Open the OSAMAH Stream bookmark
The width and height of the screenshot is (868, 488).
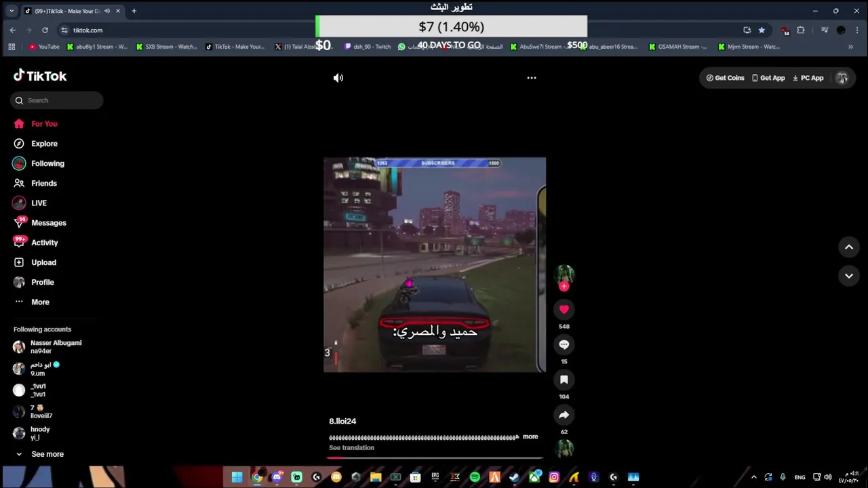[677, 47]
